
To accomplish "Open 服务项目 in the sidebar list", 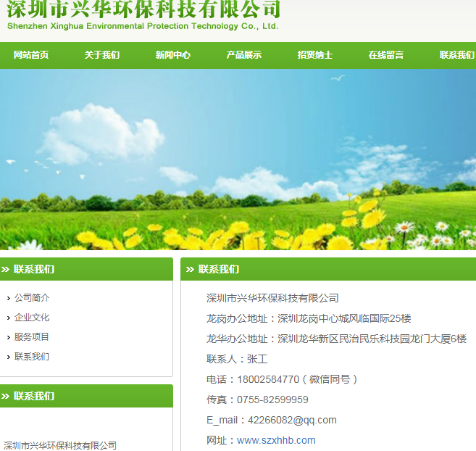I will (x=32, y=337).
